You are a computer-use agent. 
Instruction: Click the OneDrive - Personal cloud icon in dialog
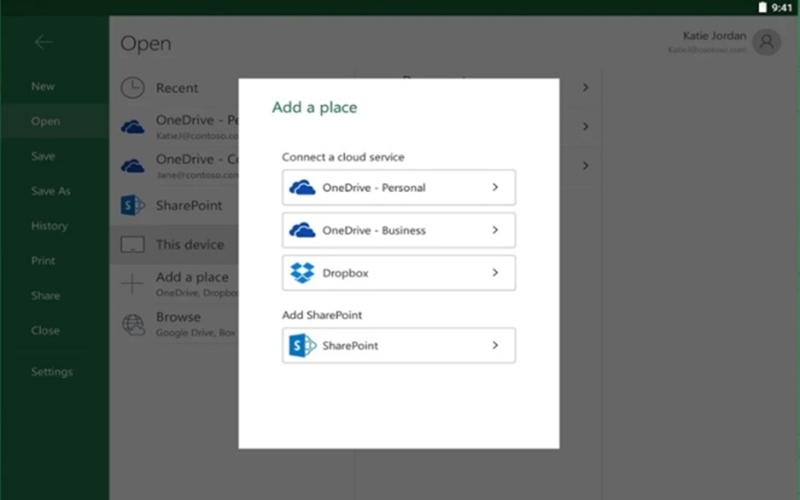302,187
